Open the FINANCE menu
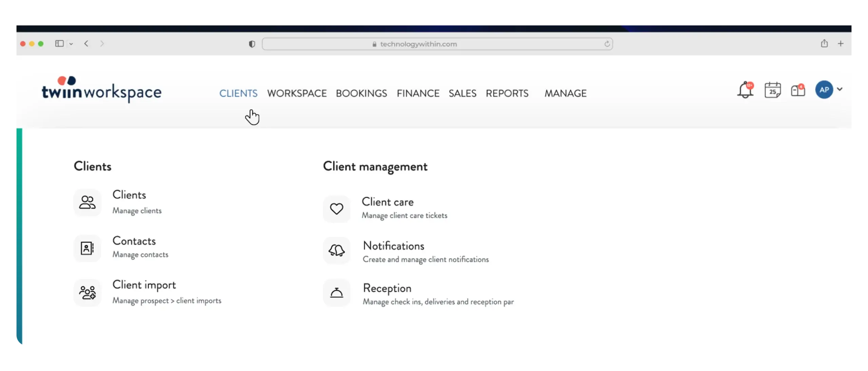 point(418,93)
